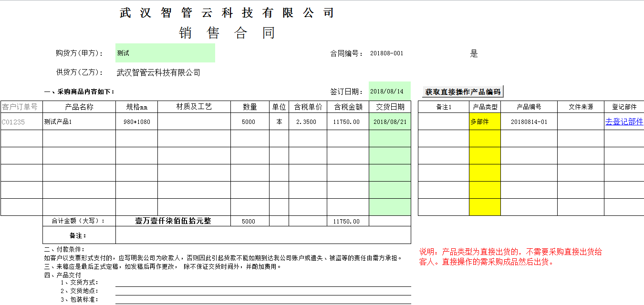The image size is (644, 305).
Task: Select product name cell 测试产品1
Action: click(x=79, y=122)
